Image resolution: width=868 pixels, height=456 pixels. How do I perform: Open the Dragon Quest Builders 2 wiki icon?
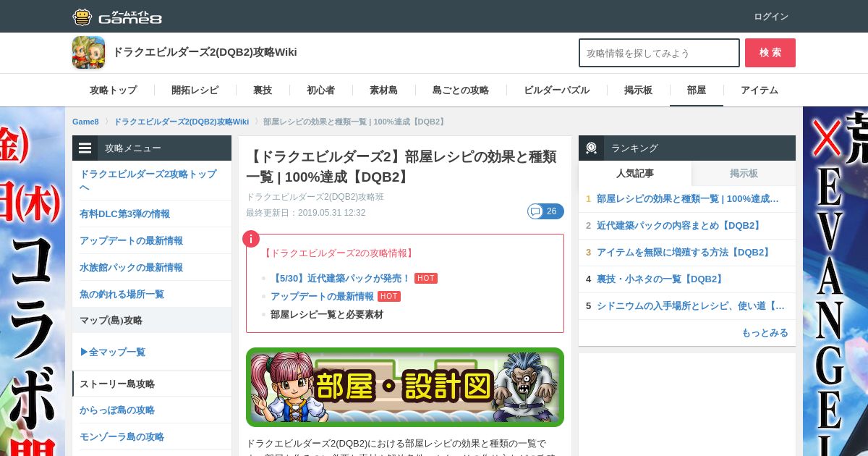point(88,52)
